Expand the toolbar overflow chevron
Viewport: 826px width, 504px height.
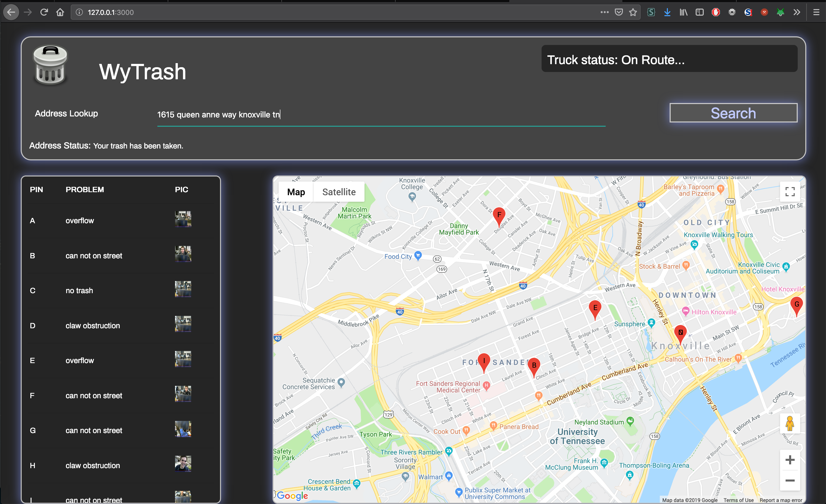click(797, 12)
